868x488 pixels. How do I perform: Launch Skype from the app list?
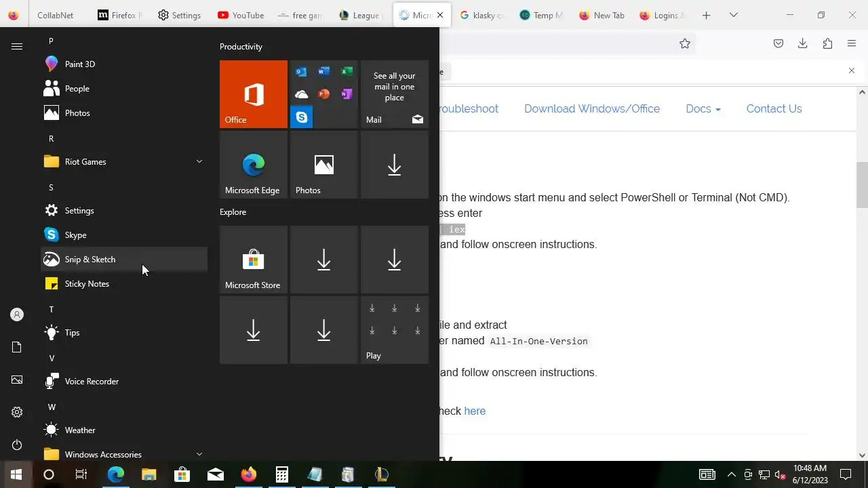[124, 235]
